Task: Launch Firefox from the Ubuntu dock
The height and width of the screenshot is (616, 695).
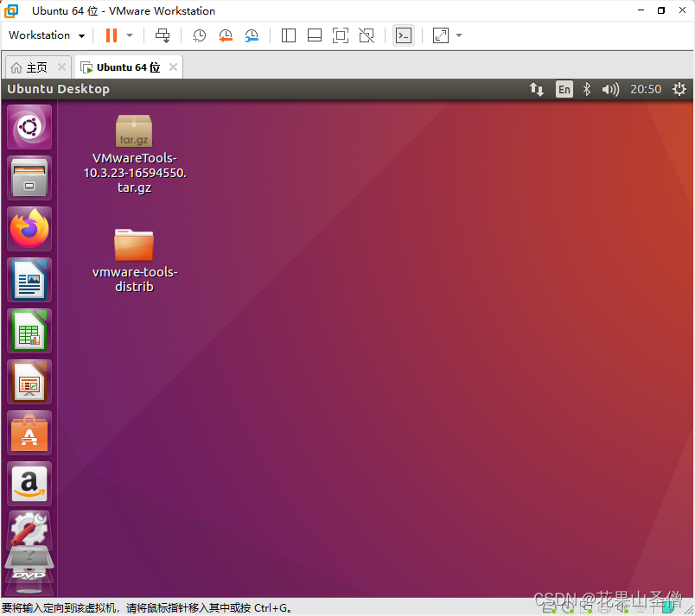Action: (29, 228)
